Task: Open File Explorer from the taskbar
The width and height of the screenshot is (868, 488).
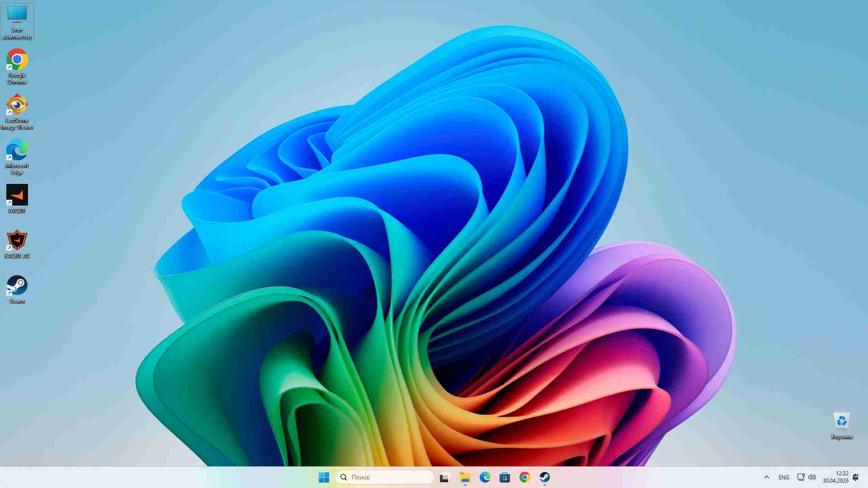Action: tap(465, 477)
